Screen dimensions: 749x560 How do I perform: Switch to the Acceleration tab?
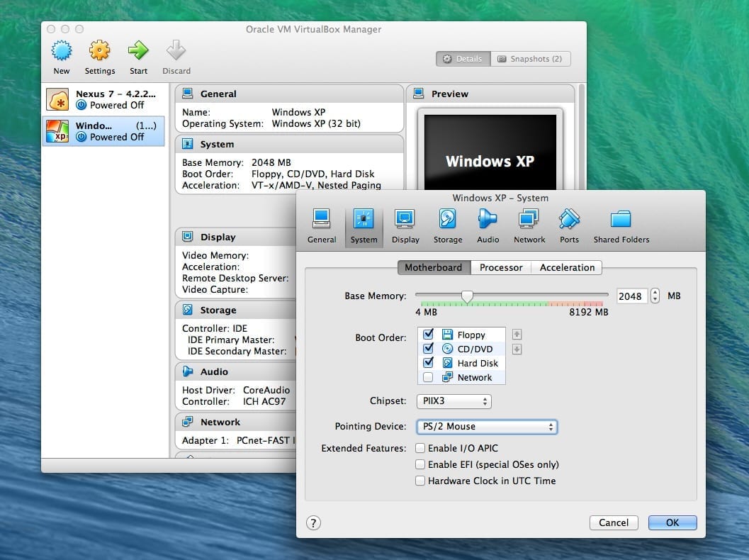point(567,267)
